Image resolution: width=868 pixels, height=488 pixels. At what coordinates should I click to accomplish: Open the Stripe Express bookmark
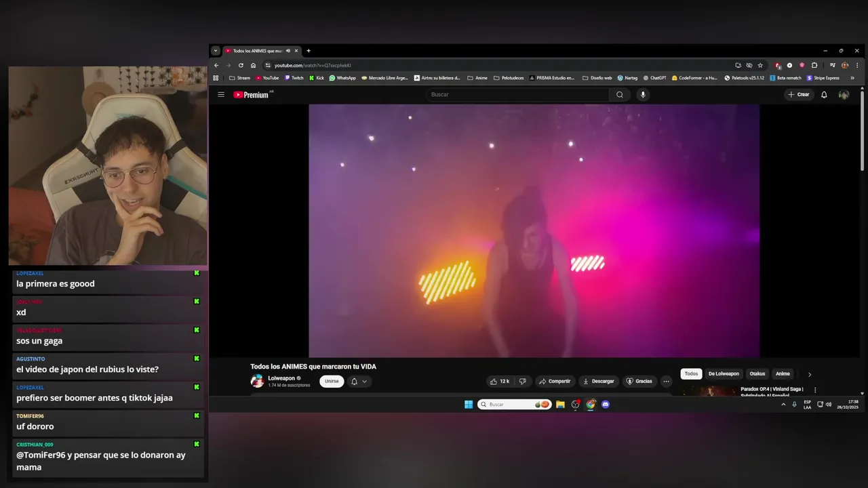(x=823, y=78)
